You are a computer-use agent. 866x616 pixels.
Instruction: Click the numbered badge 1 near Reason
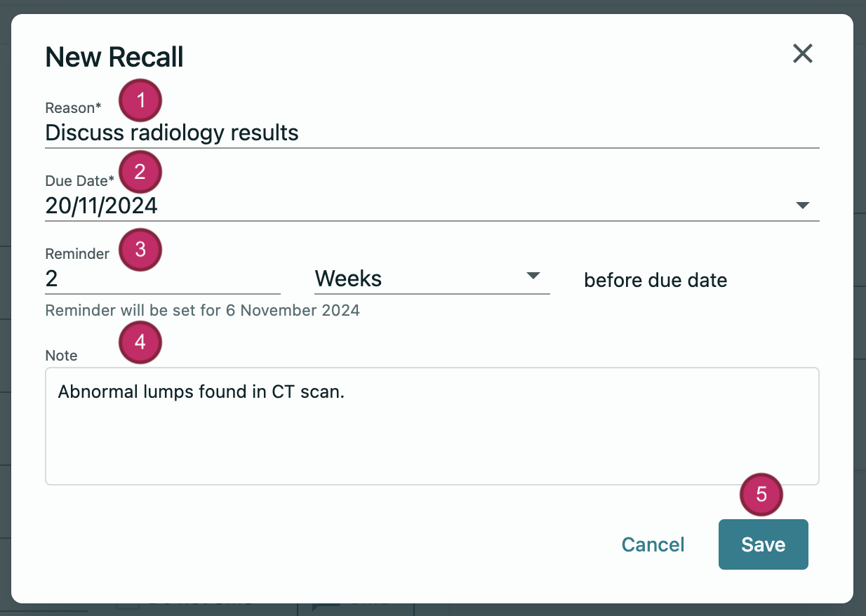140,100
